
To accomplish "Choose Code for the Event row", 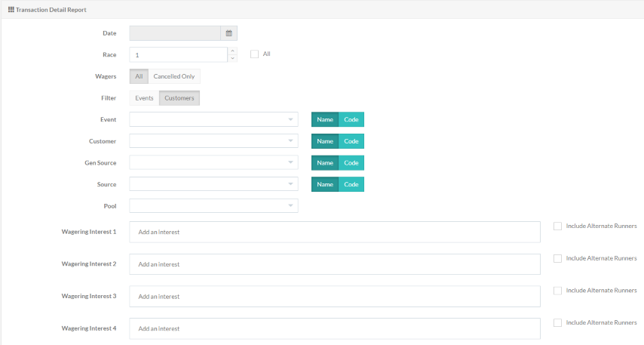I will click(351, 120).
